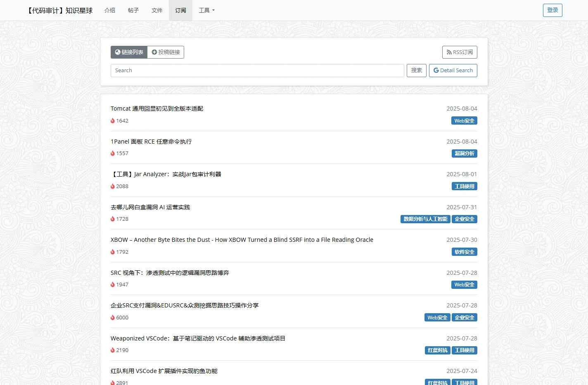Click date 2025-08-04 on Tomcat row
The height and width of the screenshot is (385, 588).
462,109
